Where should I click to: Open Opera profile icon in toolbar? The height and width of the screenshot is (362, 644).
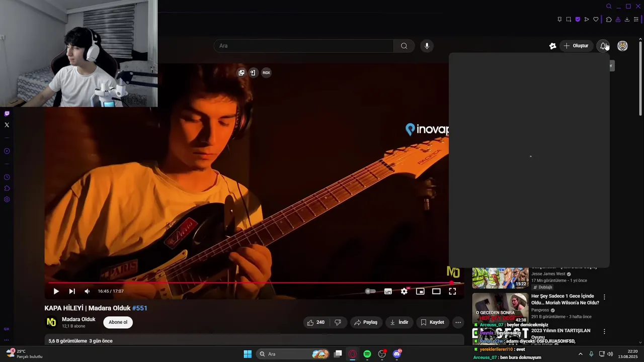(x=618, y=20)
